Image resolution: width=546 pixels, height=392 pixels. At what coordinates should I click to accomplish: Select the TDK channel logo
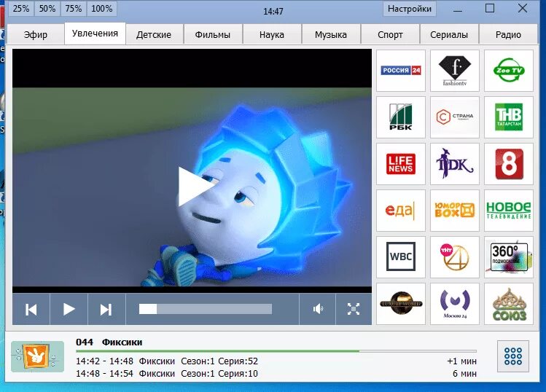click(455, 164)
